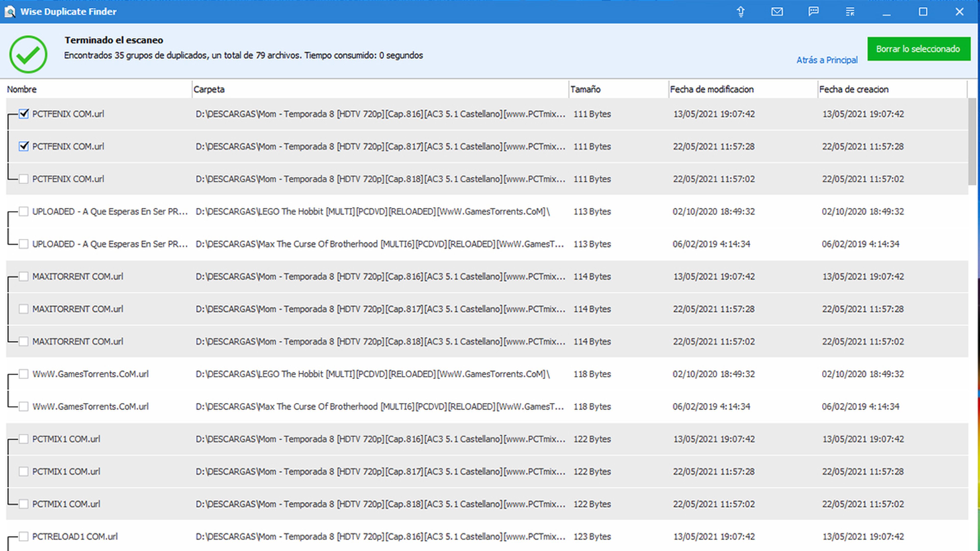Select modification date 22/05/2021 11:57:02 in PCTMIX1 row
Screen dimensions: 980x551
pyautogui.click(x=714, y=504)
